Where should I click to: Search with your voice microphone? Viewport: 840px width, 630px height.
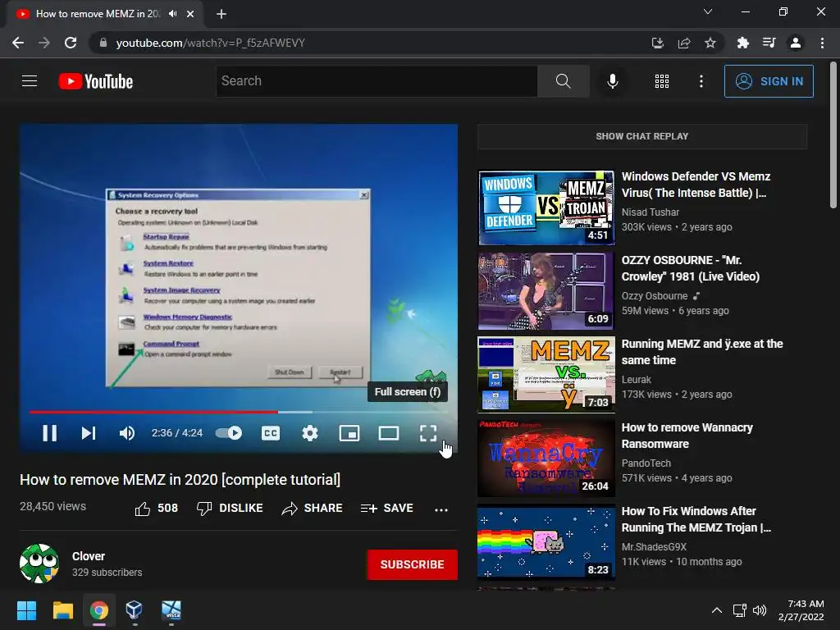[612, 81]
